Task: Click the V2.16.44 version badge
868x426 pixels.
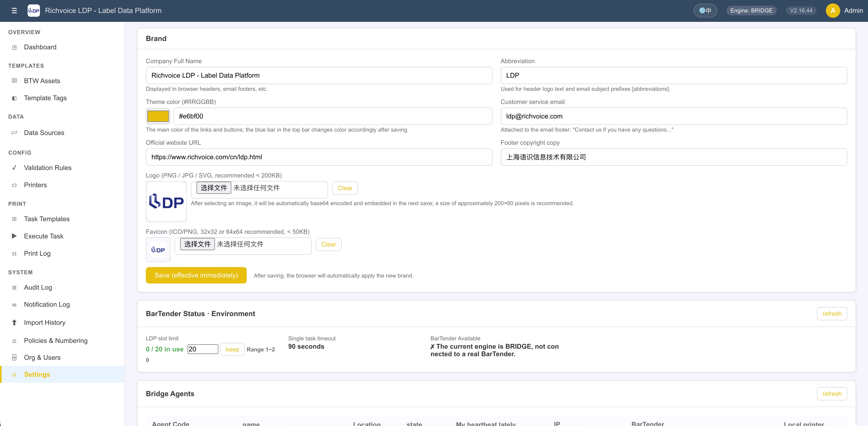Action: (x=801, y=10)
